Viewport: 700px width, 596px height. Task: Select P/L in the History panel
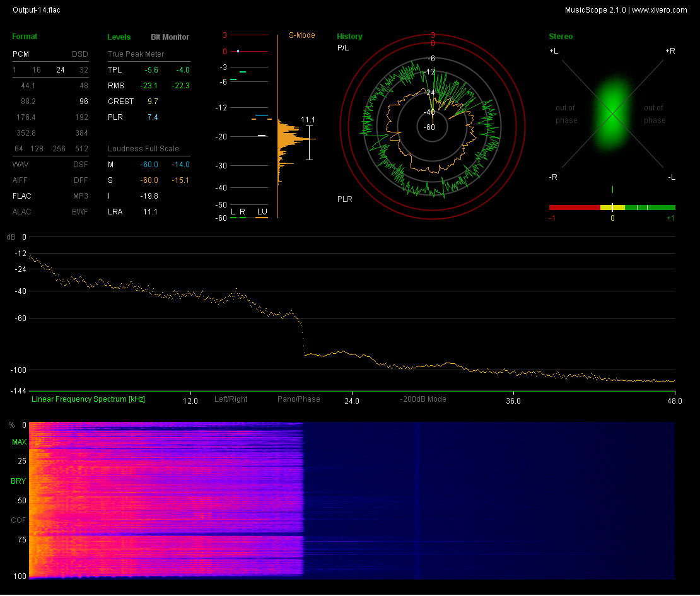tap(343, 48)
